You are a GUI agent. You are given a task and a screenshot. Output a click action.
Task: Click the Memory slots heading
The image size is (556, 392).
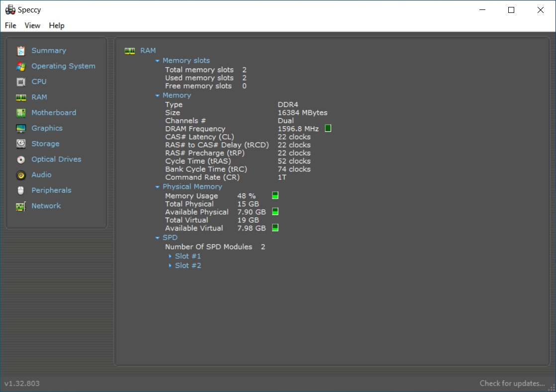186,61
